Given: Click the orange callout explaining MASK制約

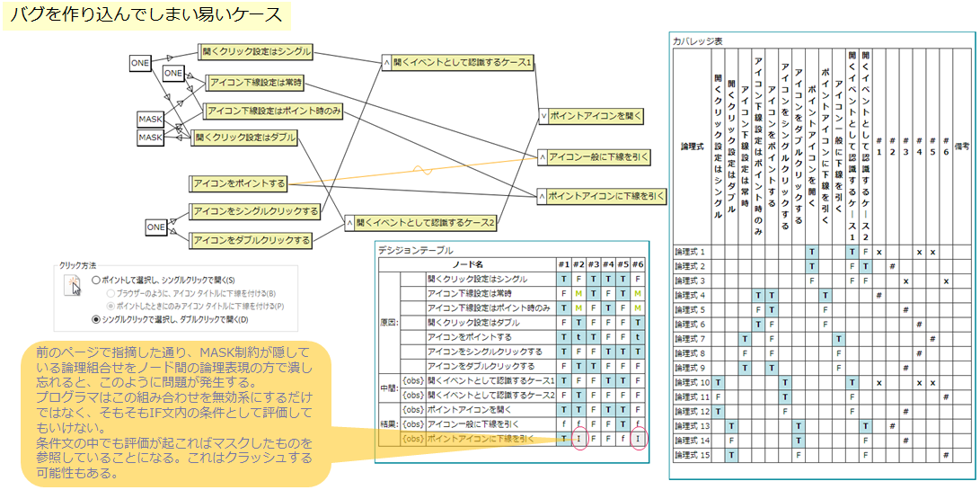Looking at the screenshot, I should click(176, 414).
